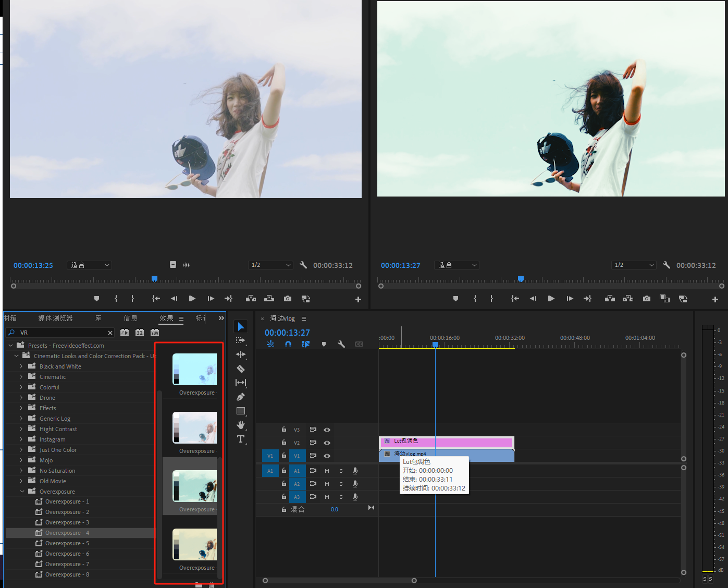Show hidden panel tabs overflow chevron
The height and width of the screenshot is (588, 728).
pyautogui.click(x=221, y=318)
